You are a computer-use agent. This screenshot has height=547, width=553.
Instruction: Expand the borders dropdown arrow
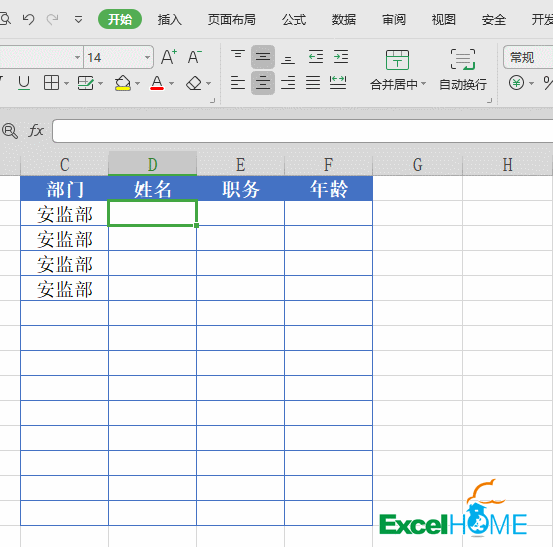click(x=66, y=84)
